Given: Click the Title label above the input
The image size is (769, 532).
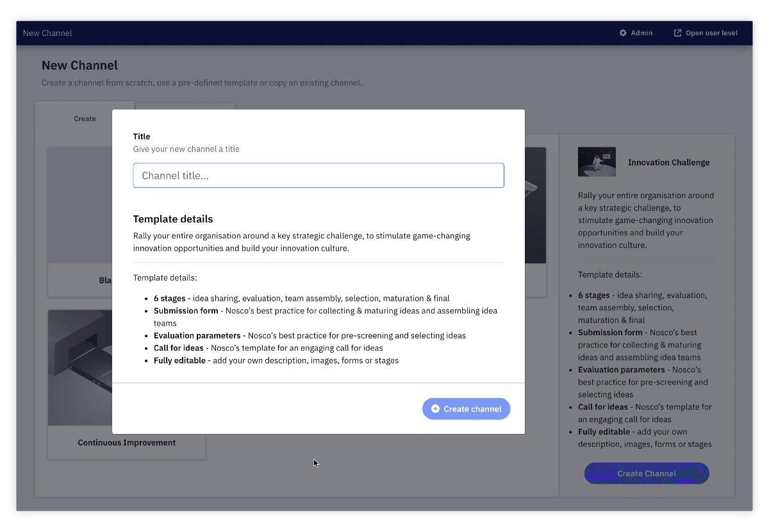Looking at the screenshot, I should point(142,137).
